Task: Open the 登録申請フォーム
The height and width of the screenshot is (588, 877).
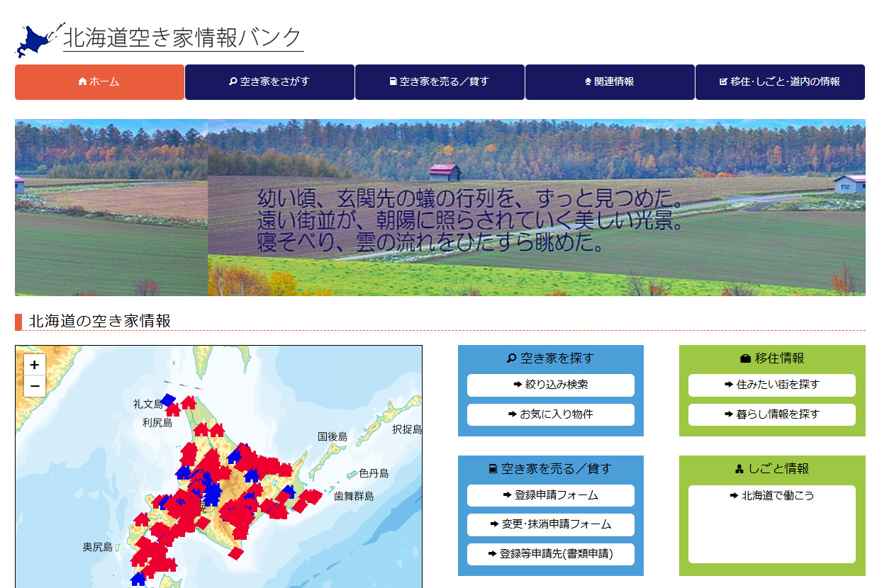Action: pos(550,495)
